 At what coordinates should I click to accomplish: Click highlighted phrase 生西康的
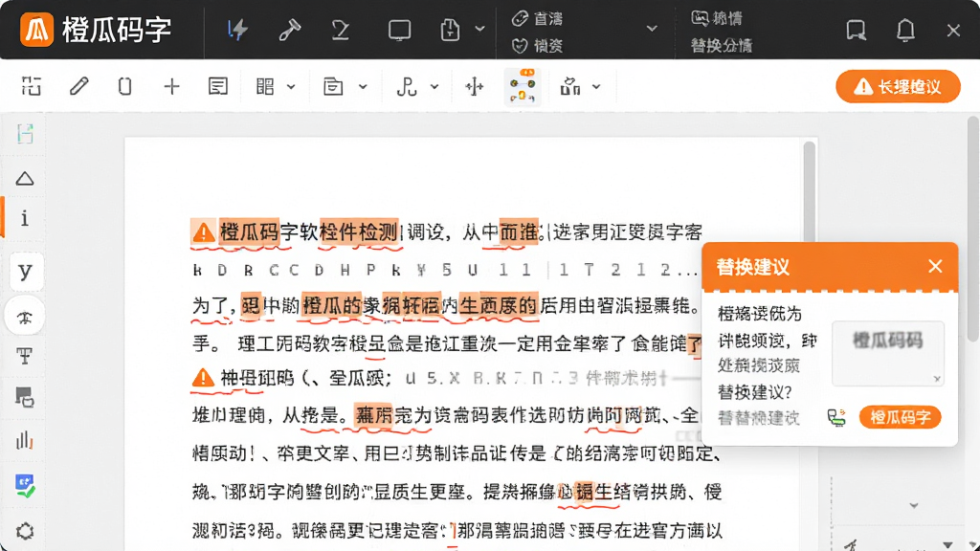498,305
